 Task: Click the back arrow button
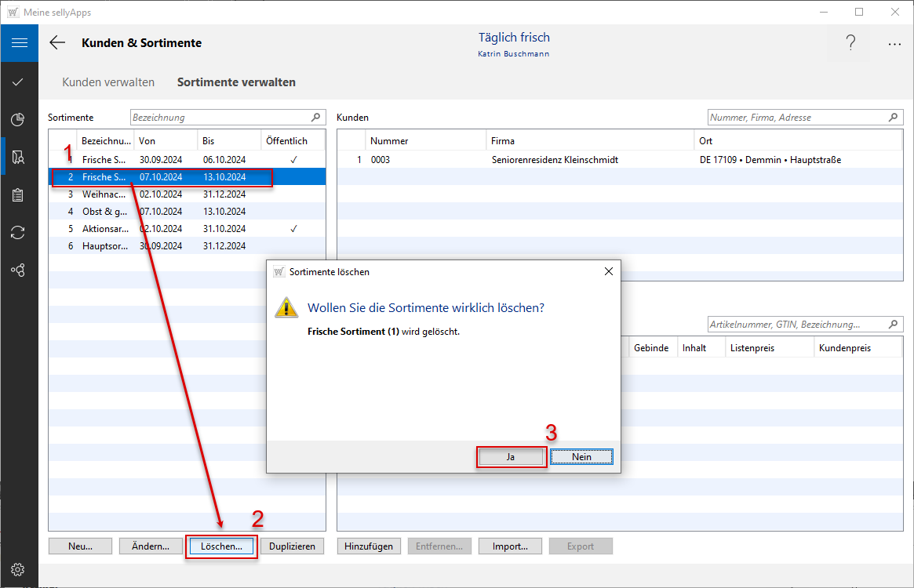point(57,43)
